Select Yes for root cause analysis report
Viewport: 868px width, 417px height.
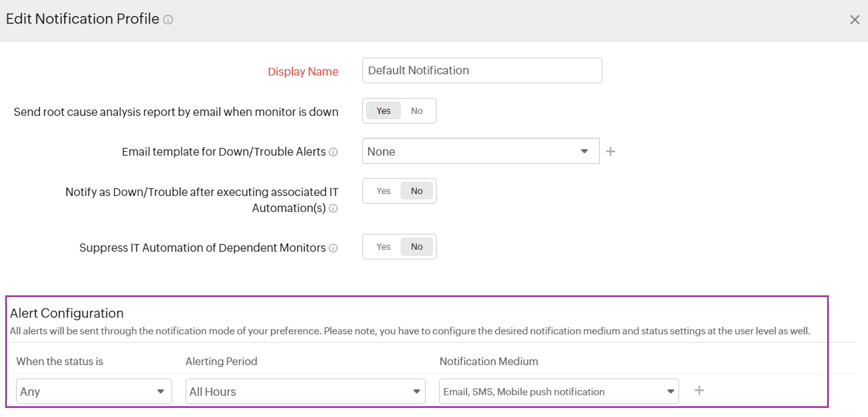(383, 111)
